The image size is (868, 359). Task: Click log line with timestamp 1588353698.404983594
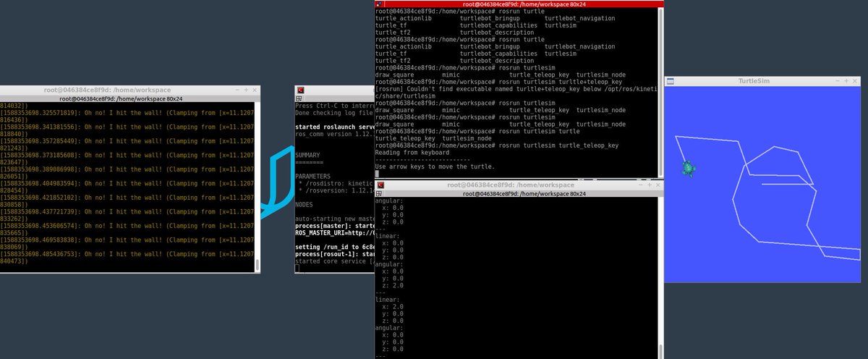[127, 183]
